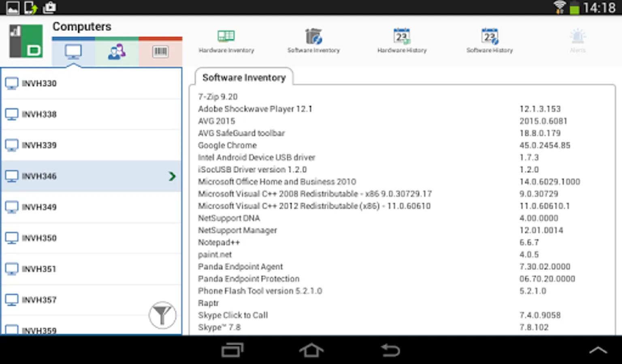Tap the Android home button
622x364 pixels.
tap(311, 350)
